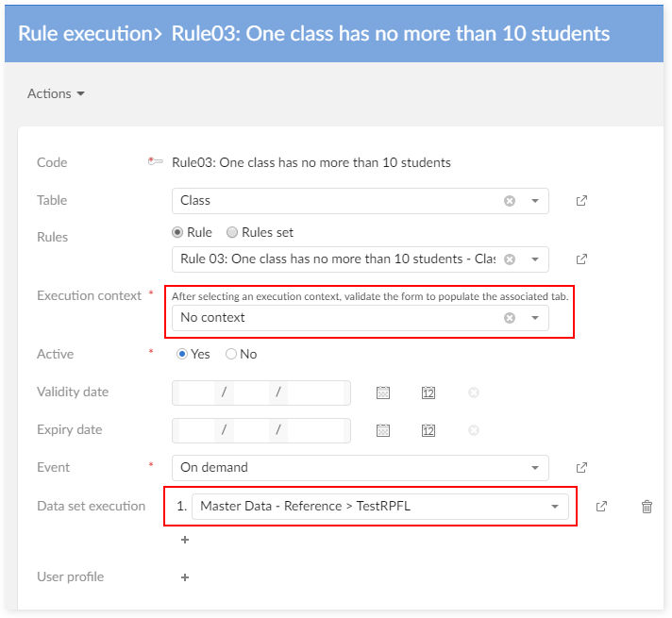Click the Code value text Rule03
Image resolution: width=672 pixels, height=618 pixels.
311,162
